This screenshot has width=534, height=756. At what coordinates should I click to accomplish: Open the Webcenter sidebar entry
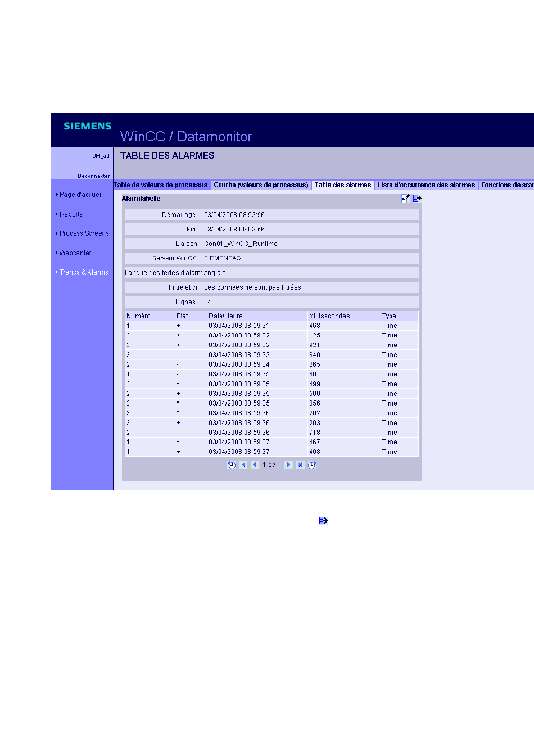[75, 253]
